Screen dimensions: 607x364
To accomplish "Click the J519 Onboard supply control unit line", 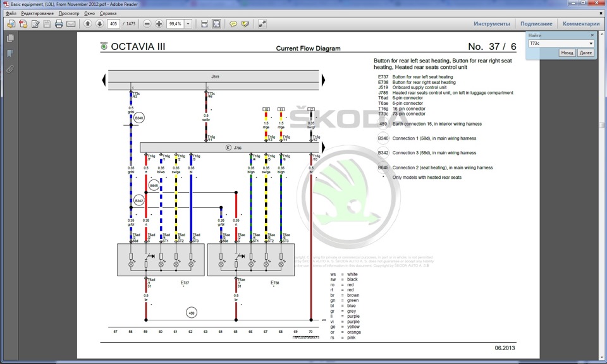I will coord(412,87).
